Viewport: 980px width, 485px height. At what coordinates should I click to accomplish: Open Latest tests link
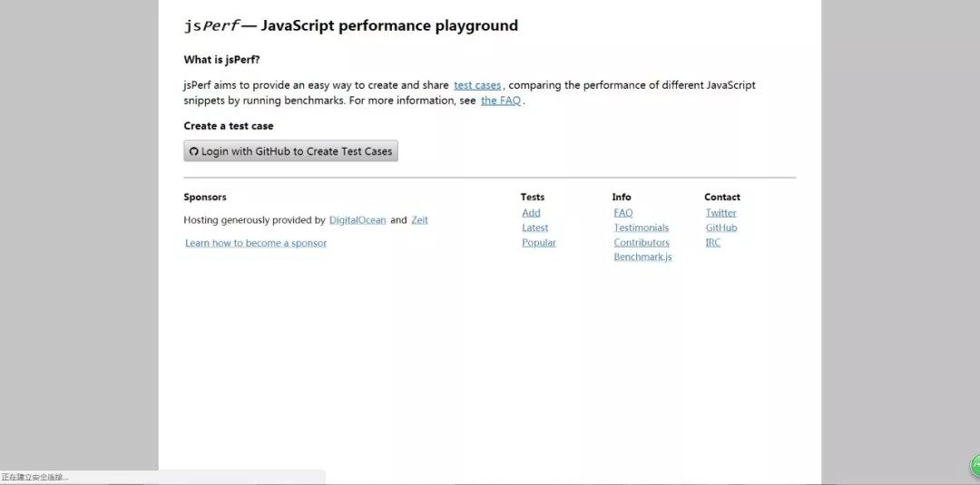pos(534,228)
